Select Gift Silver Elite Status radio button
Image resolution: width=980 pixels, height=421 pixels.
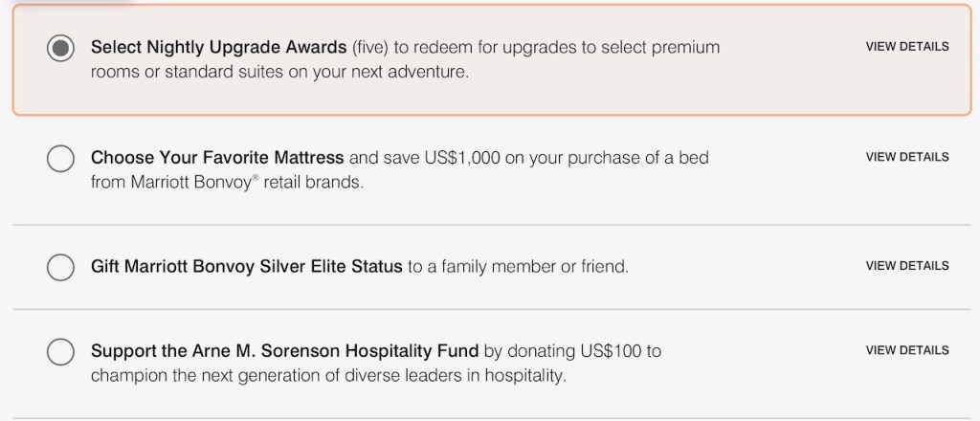click(60, 267)
